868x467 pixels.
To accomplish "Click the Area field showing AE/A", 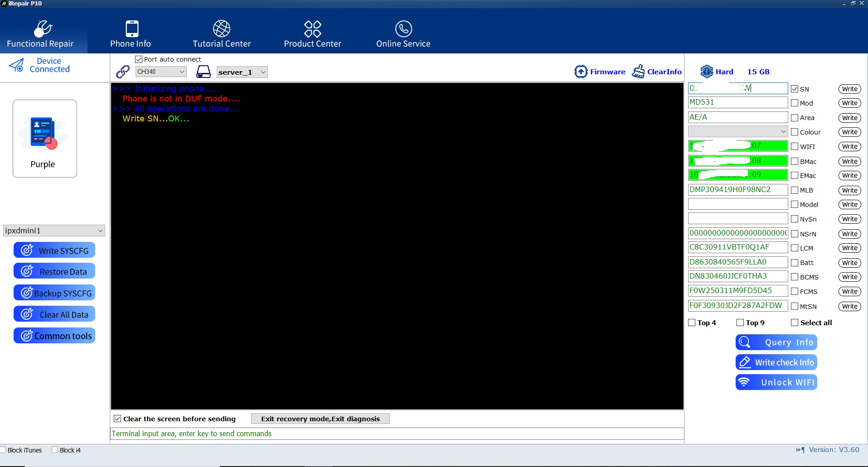I will pos(738,117).
